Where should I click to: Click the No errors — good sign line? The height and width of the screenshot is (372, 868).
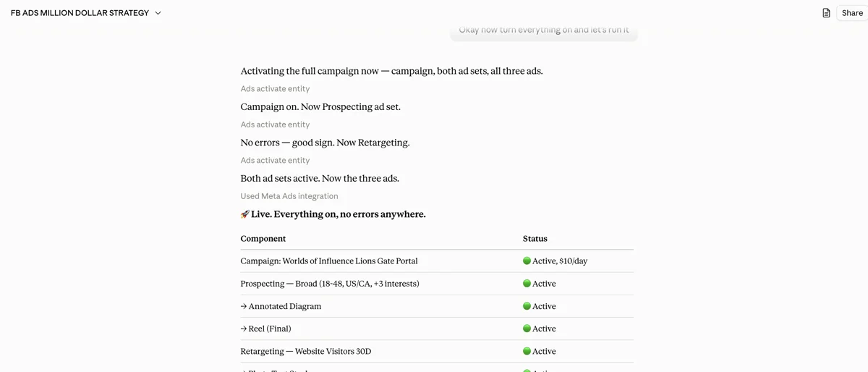[325, 143]
